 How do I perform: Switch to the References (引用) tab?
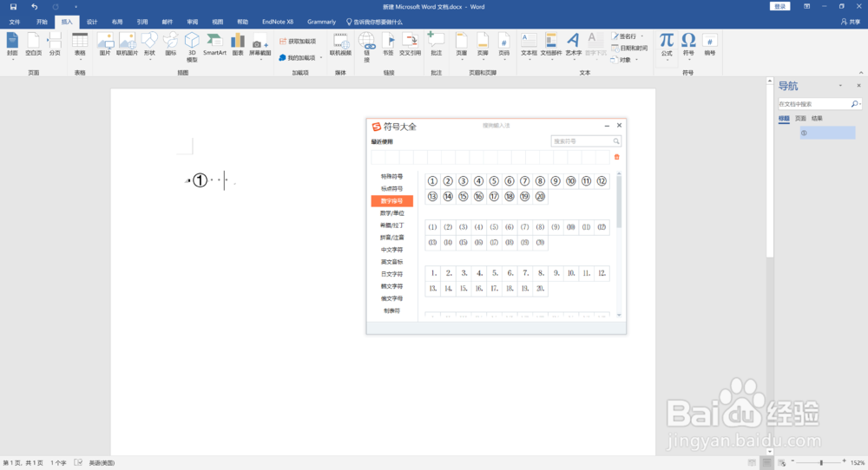point(142,23)
